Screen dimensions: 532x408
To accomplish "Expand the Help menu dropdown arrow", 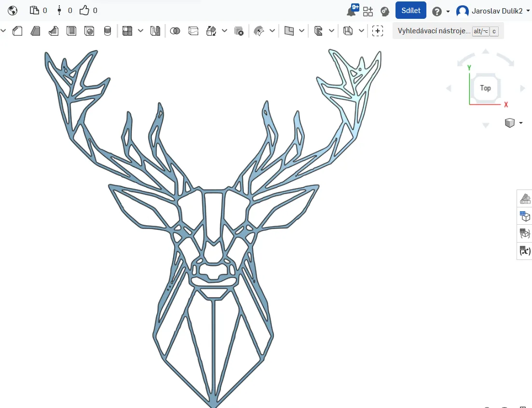I will point(448,12).
